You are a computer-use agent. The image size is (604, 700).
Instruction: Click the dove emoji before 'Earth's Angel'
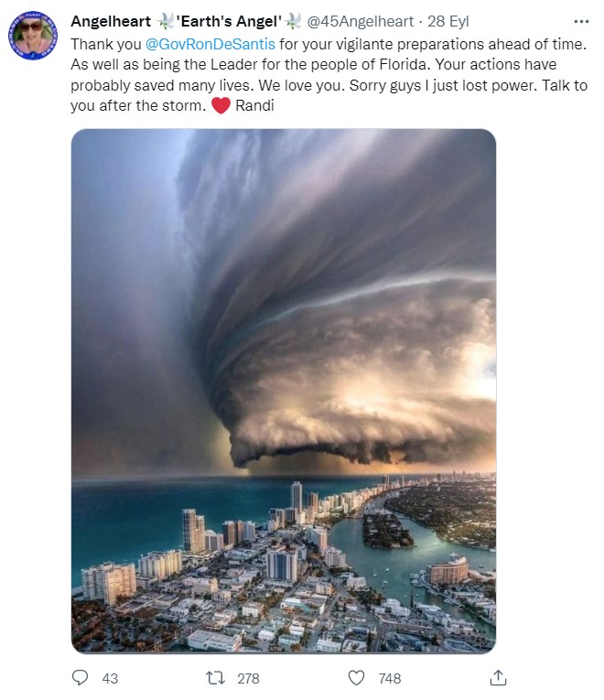165,21
